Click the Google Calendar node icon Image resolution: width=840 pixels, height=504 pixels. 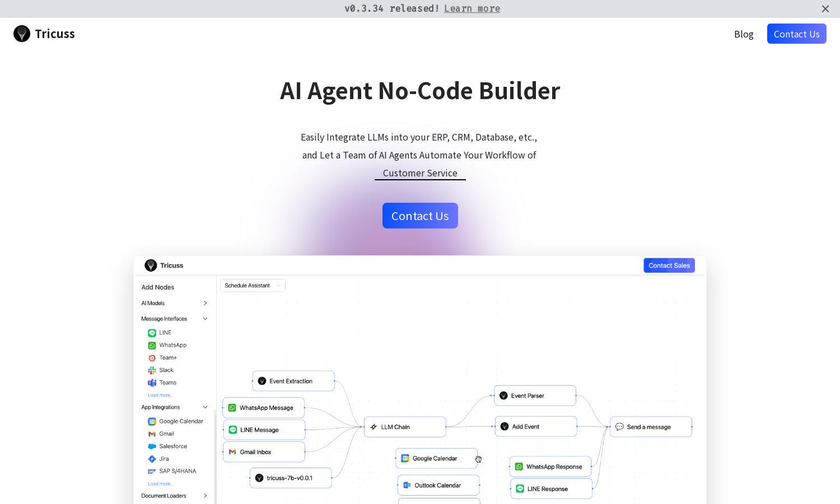click(405, 458)
